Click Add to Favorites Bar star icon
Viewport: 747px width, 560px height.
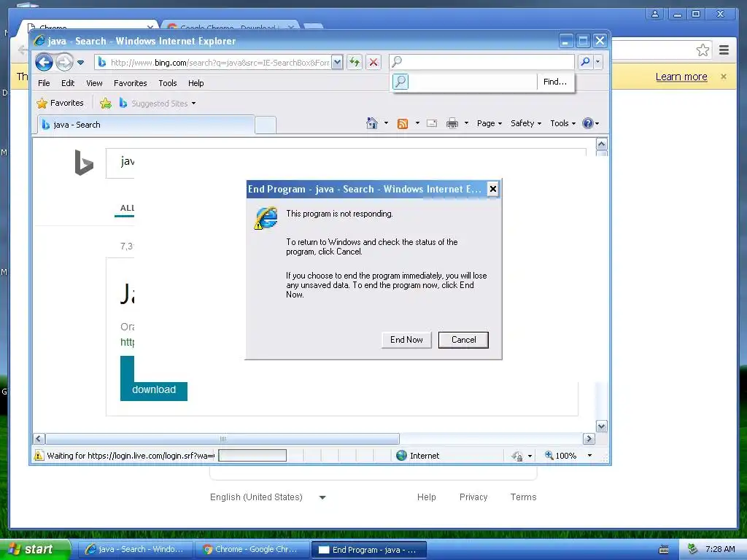(106, 103)
